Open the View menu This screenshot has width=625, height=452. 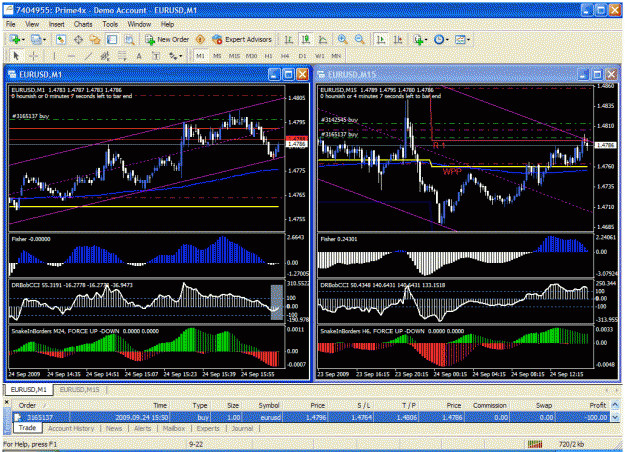[32, 24]
